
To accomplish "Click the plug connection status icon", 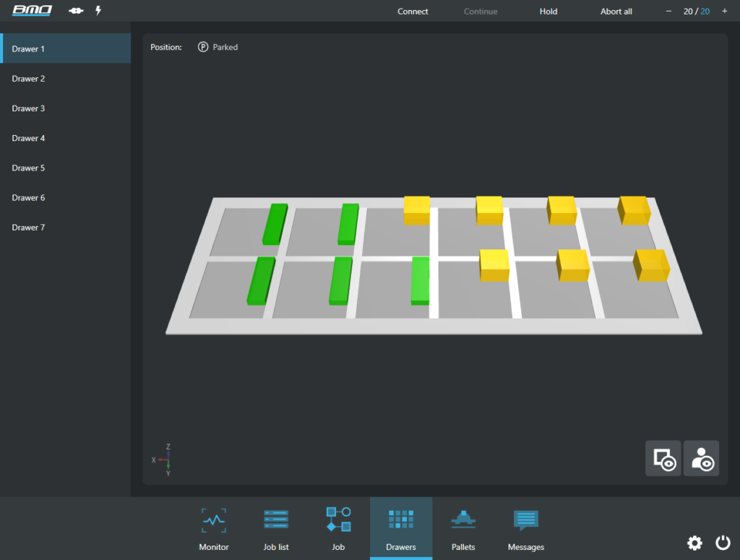I will [75, 10].
